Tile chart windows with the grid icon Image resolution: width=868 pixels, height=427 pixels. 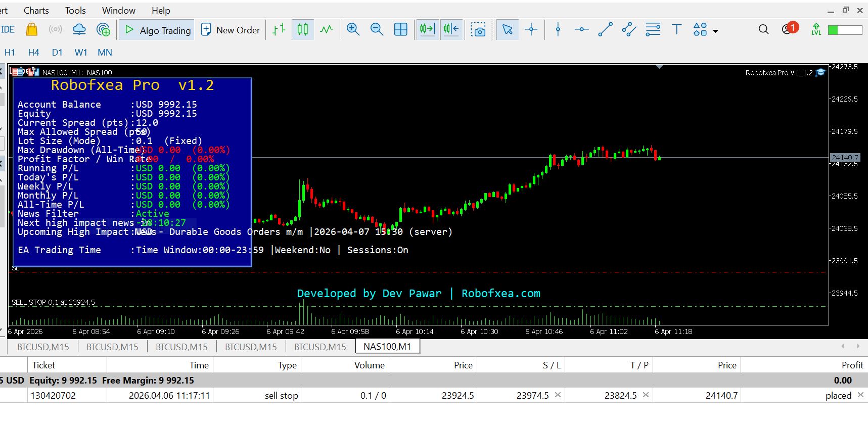click(400, 30)
